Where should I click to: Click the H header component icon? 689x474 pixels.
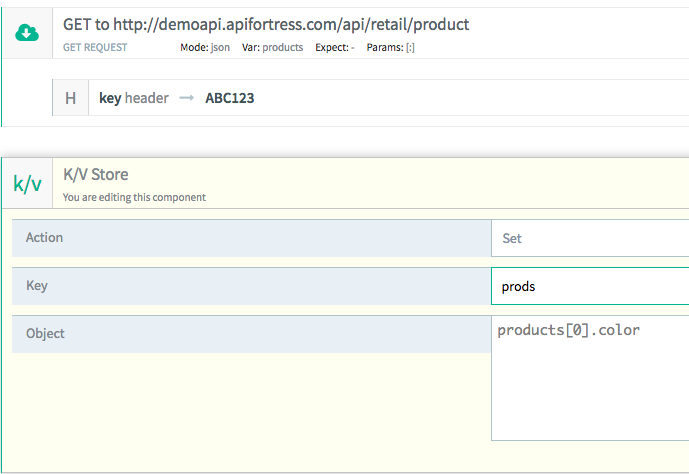[70, 98]
